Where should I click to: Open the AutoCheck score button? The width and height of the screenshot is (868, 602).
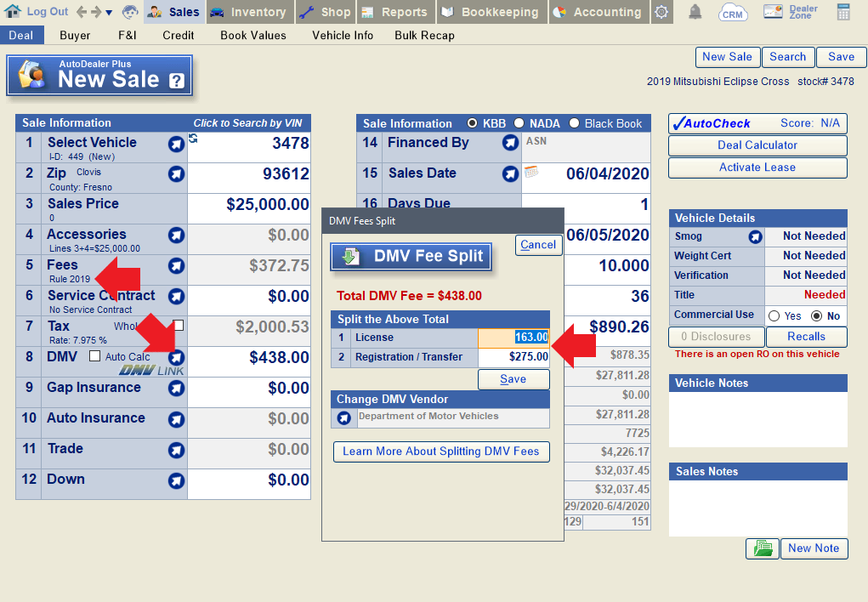tap(757, 123)
